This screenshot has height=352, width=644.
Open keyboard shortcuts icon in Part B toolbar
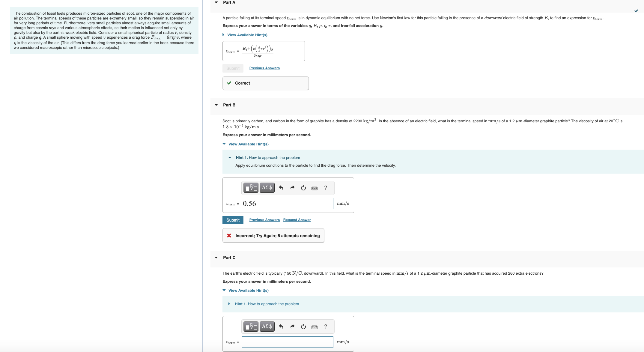click(x=315, y=188)
